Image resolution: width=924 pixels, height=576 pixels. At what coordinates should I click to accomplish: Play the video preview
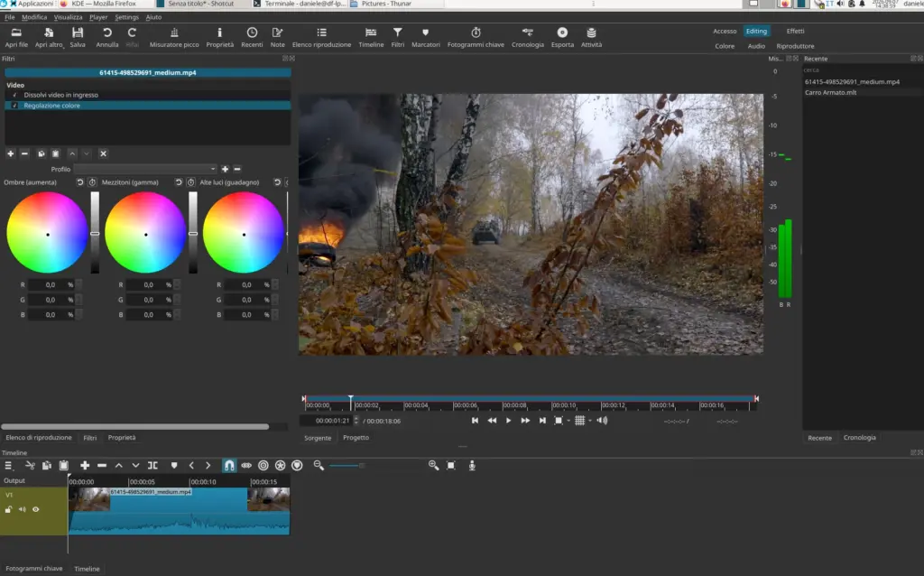point(509,421)
